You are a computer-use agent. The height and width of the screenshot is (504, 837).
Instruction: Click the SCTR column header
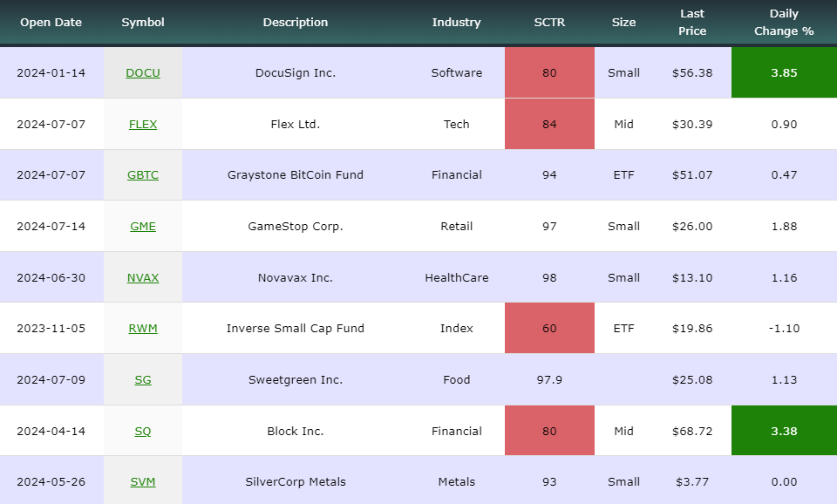(549, 23)
